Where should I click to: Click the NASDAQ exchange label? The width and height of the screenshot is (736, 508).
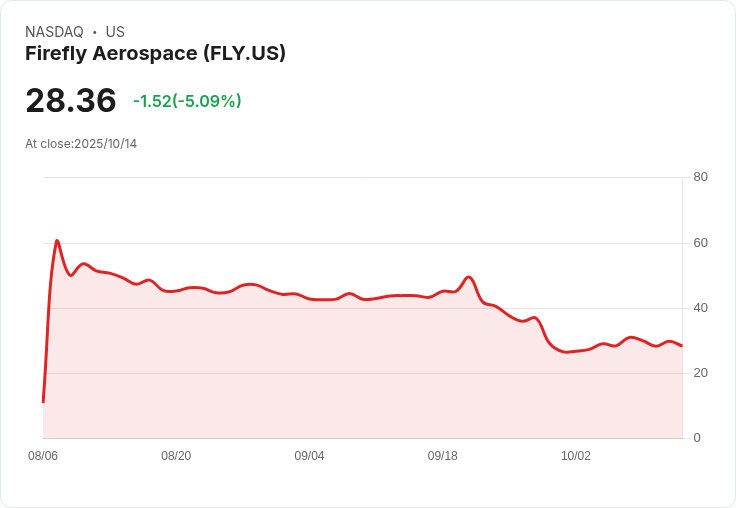(54, 32)
